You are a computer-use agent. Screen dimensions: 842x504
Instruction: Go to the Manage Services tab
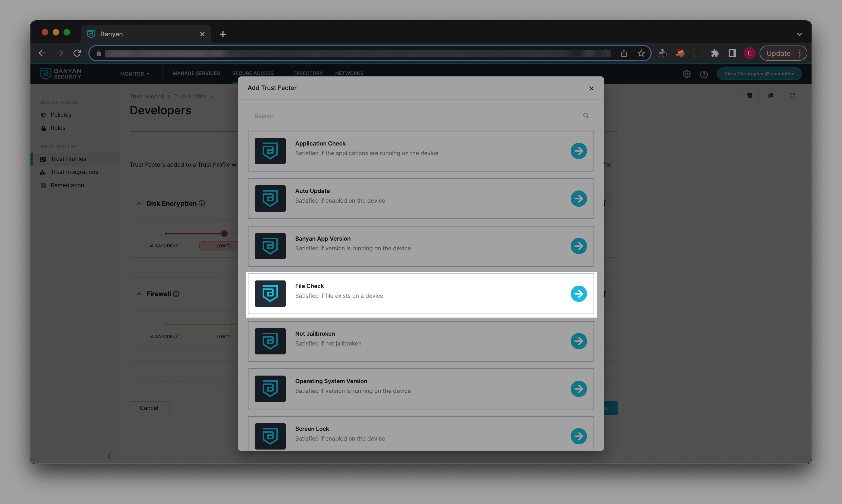click(x=196, y=73)
